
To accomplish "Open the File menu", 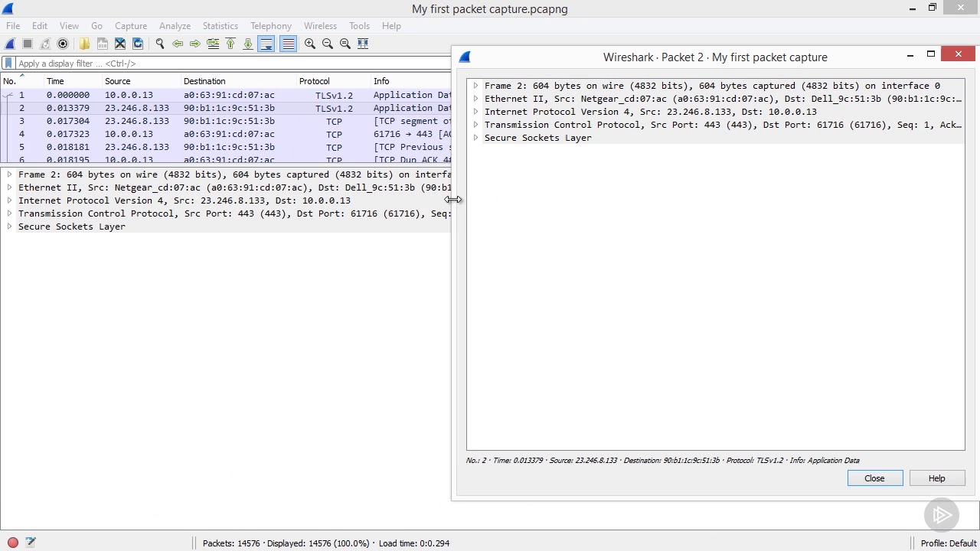I will [13, 26].
